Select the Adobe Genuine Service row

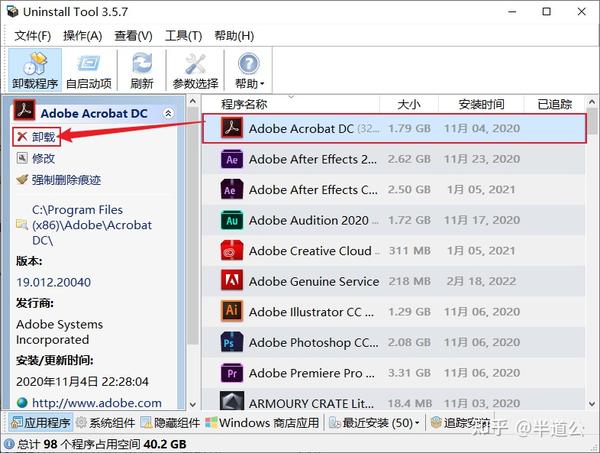[394, 281]
